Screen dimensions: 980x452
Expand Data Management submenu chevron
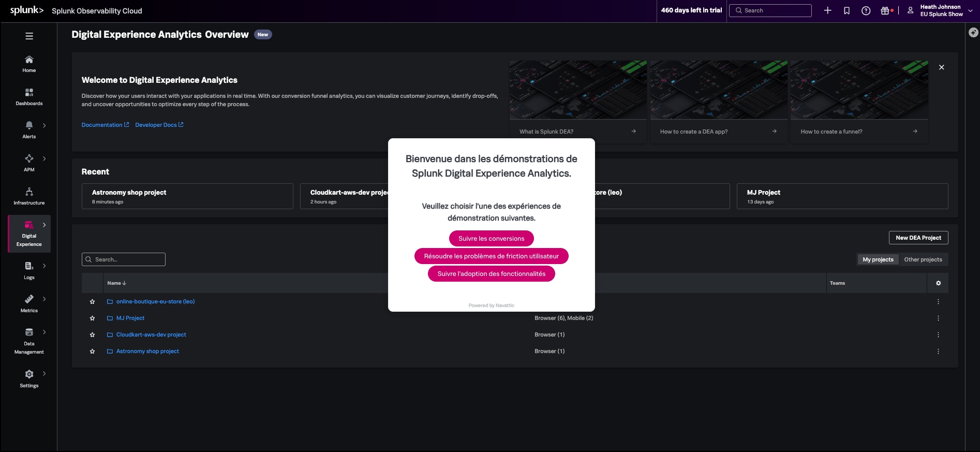tap(44, 332)
